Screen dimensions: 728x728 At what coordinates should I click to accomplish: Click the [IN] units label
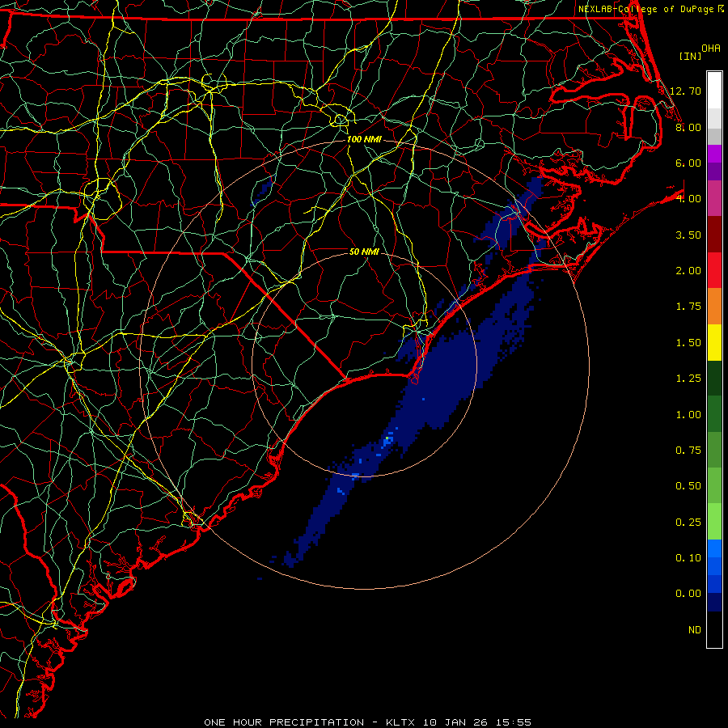(690, 56)
